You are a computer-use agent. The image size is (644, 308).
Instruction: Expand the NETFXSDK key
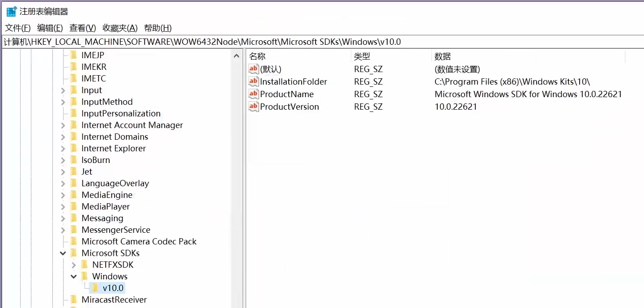coord(73,265)
